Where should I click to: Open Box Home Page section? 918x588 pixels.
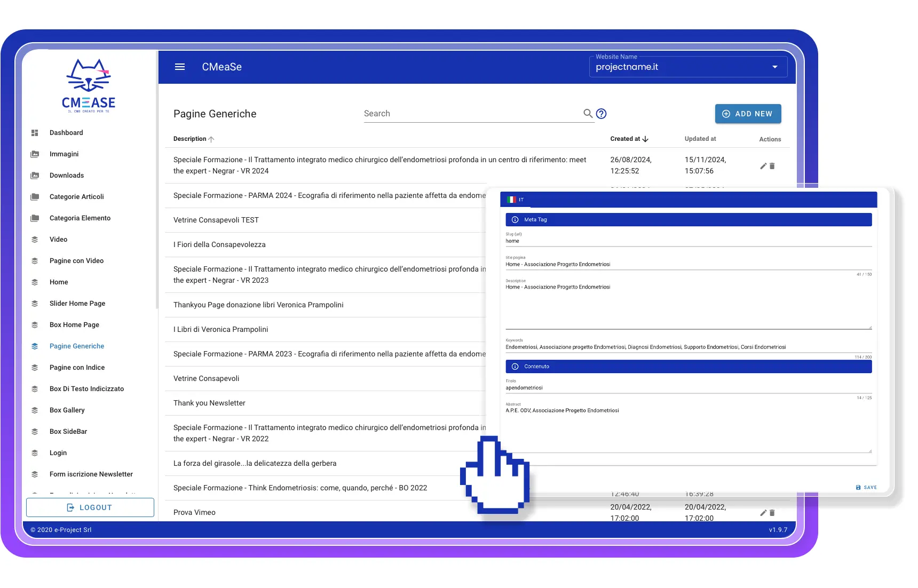tap(74, 325)
